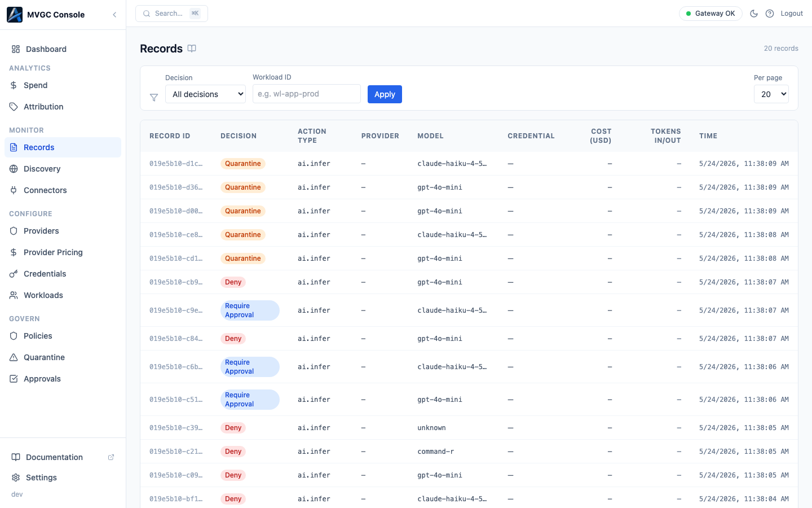812x508 pixels.
Task: Open docs book icon next to Records title
Action: coord(192,49)
